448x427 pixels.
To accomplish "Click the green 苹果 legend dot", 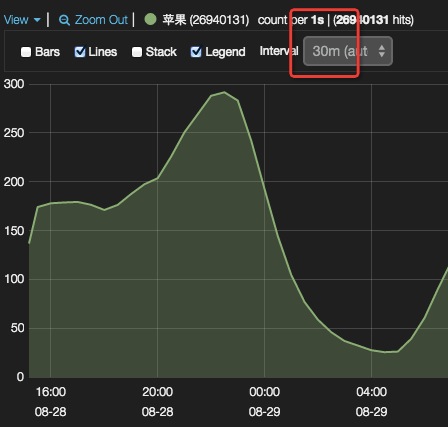I will [150, 19].
